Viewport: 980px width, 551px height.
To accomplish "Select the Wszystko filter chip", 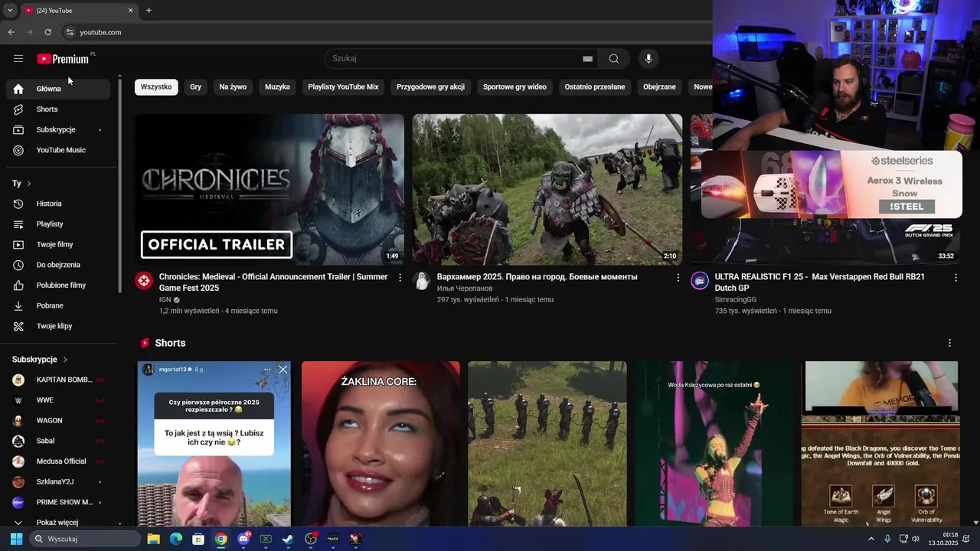I will point(156,87).
